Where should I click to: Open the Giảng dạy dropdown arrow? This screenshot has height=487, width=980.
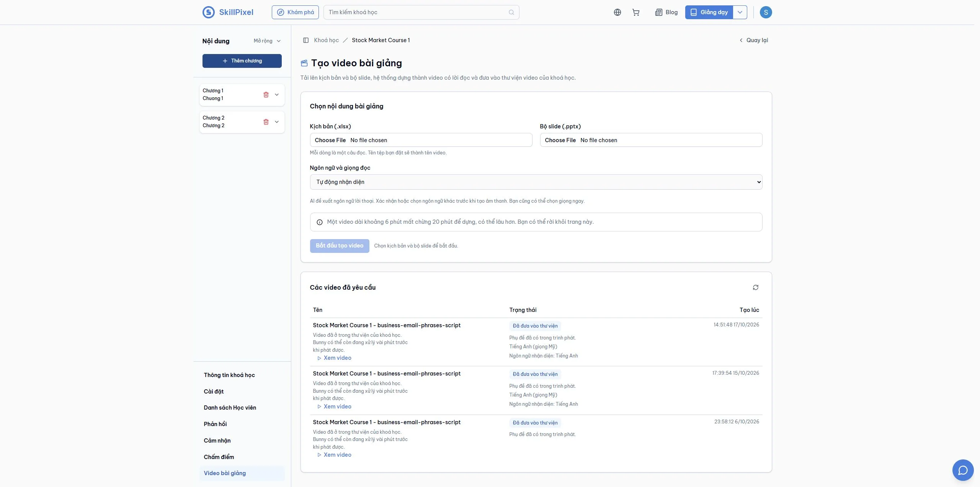[x=740, y=12]
